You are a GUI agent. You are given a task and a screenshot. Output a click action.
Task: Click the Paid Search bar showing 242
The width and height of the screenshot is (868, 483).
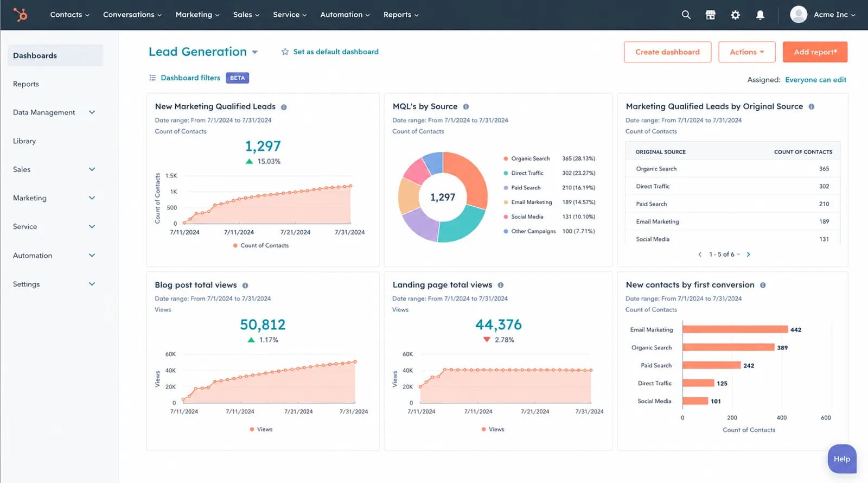pos(711,365)
